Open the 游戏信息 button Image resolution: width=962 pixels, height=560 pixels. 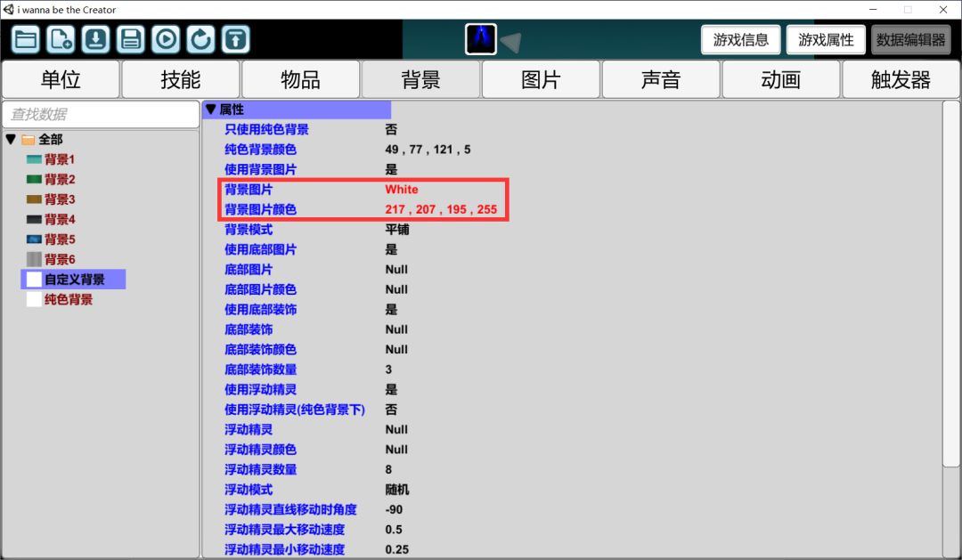[741, 40]
